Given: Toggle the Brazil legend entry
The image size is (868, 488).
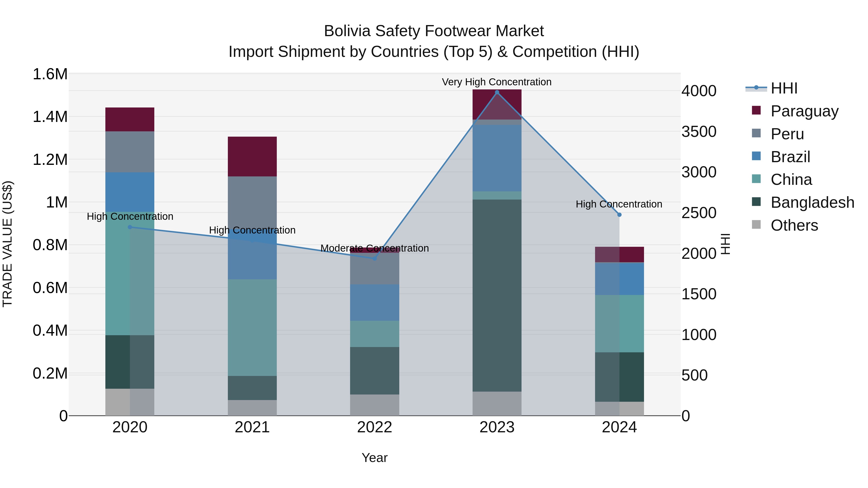Looking at the screenshot, I should tap(781, 157).
